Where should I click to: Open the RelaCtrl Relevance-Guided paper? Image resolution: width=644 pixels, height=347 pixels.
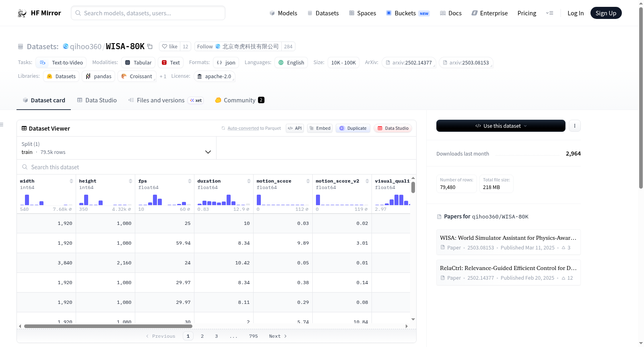pyautogui.click(x=508, y=272)
